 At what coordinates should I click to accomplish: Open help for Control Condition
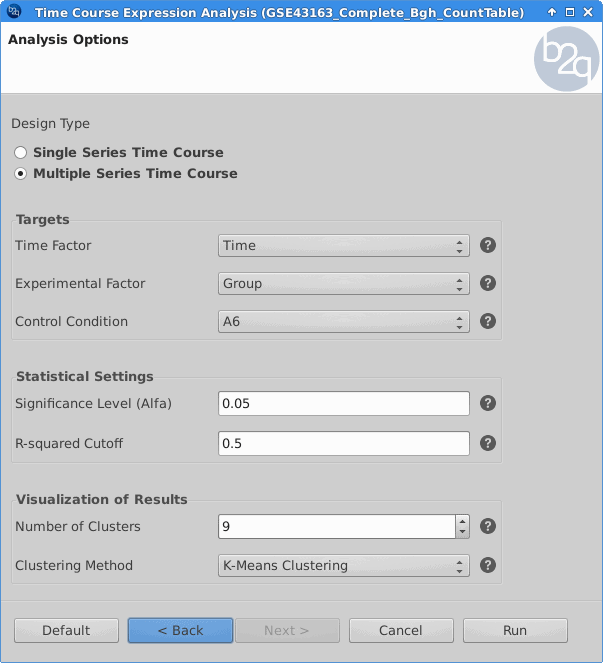tap(488, 321)
